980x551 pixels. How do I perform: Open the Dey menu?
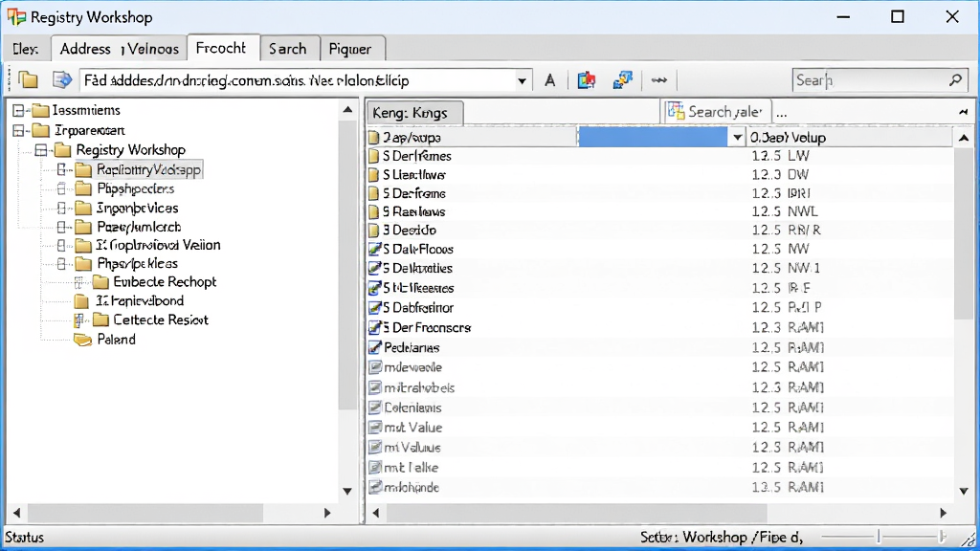tap(25, 49)
